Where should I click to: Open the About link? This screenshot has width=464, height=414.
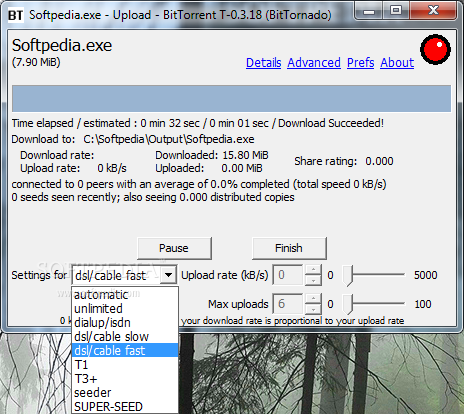pyautogui.click(x=397, y=63)
